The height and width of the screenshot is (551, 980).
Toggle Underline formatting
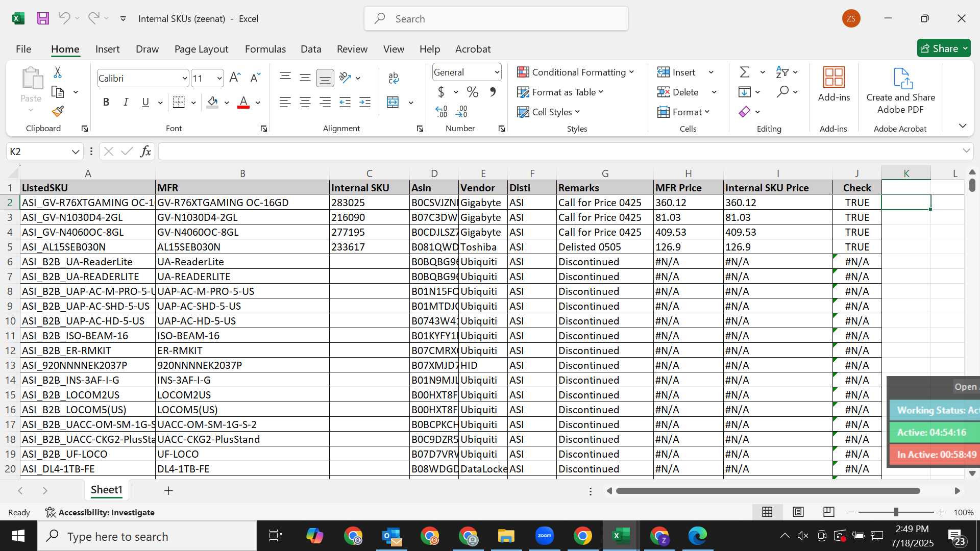click(145, 102)
